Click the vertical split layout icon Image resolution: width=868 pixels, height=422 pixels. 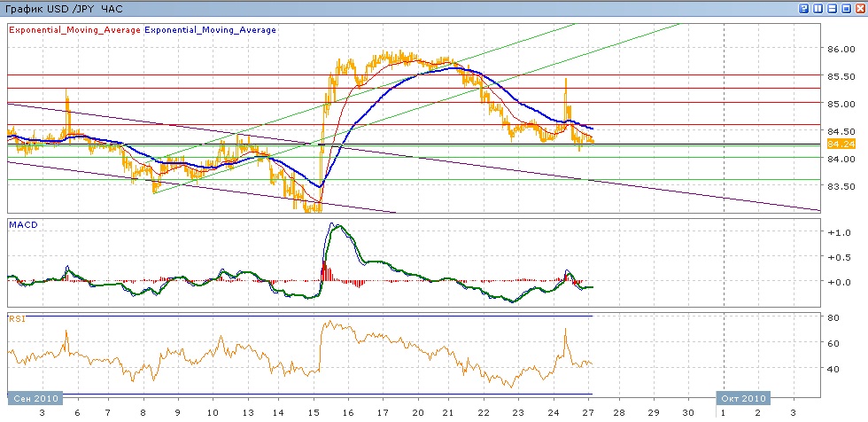tap(818, 8)
